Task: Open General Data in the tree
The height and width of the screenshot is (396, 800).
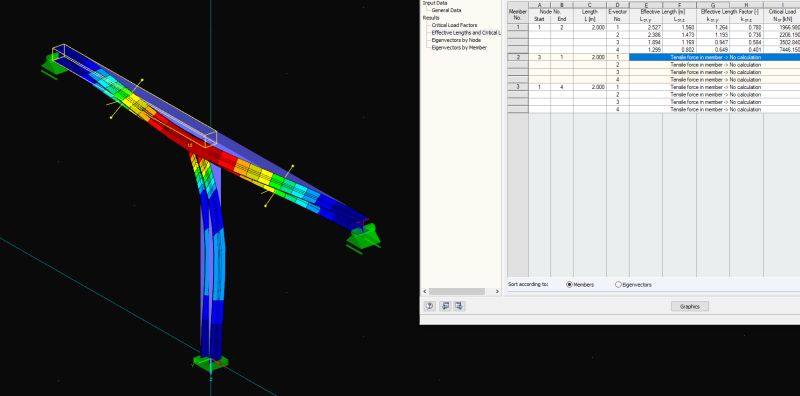Action: pos(446,10)
